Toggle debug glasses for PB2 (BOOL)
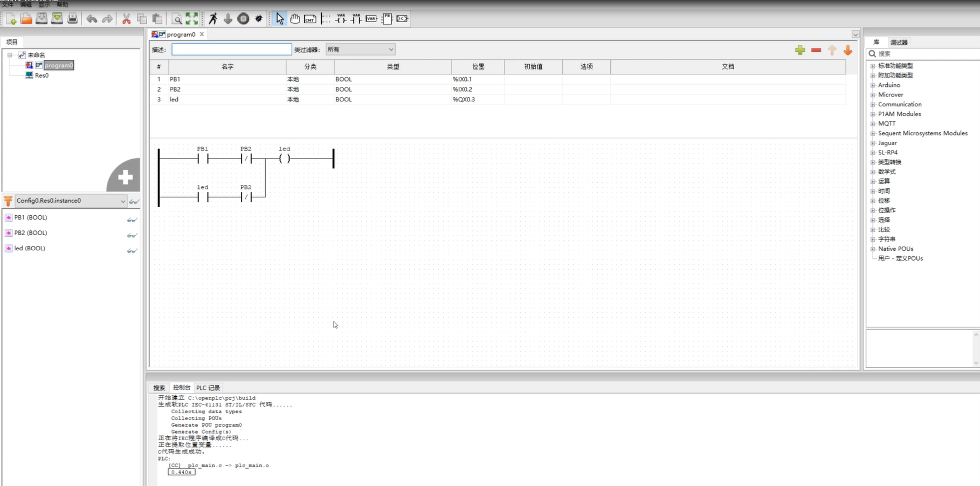Viewport: 980px width, 486px height. coord(132,235)
